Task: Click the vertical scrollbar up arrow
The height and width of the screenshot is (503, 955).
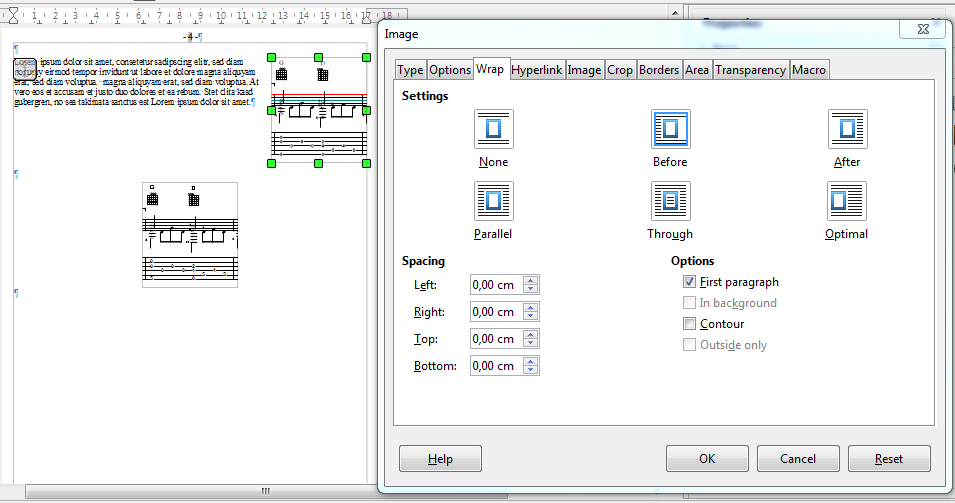Action: pyautogui.click(x=675, y=12)
